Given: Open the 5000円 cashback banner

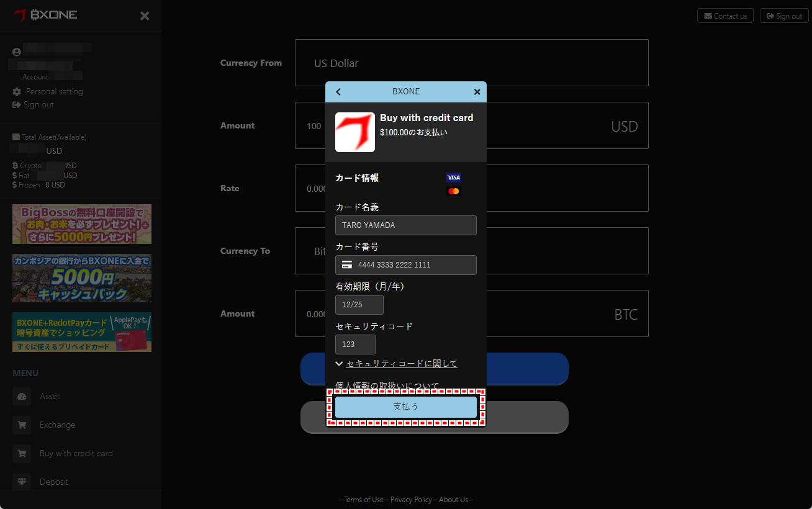Looking at the screenshot, I should [82, 278].
